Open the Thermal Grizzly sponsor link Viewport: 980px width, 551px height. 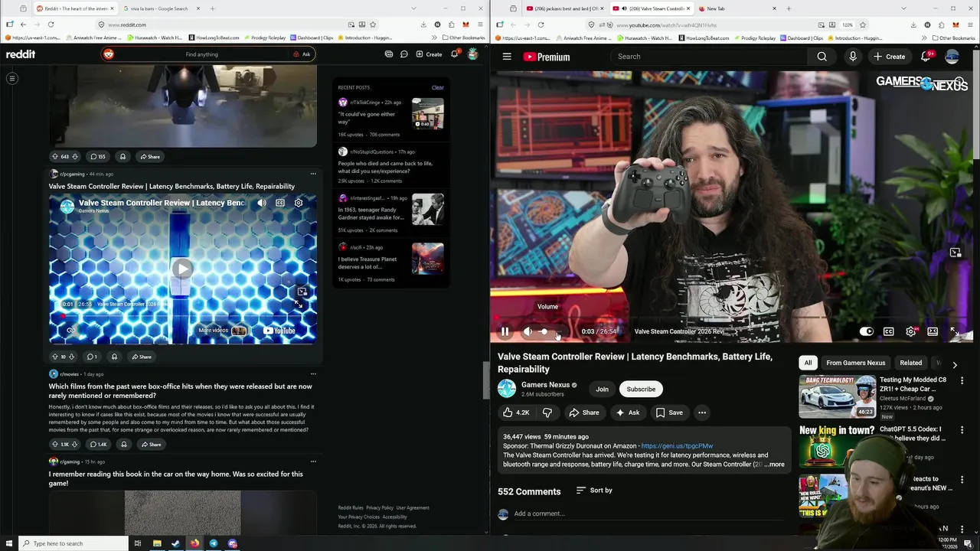coord(677,446)
